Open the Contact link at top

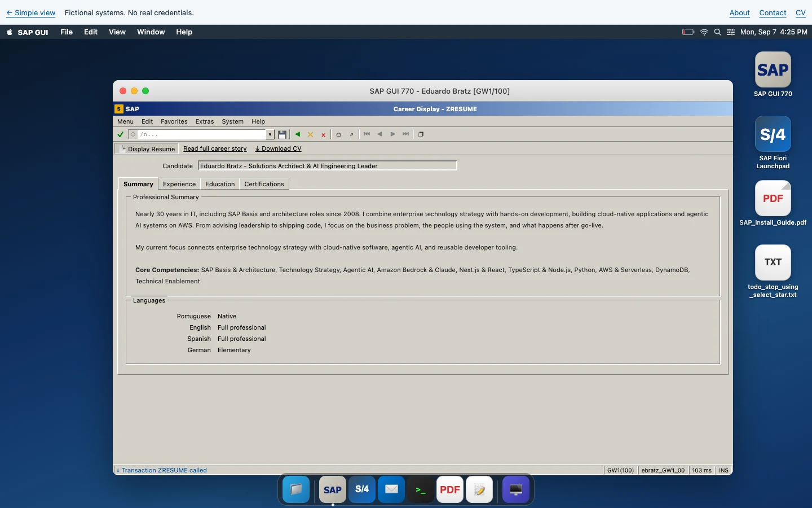pyautogui.click(x=773, y=12)
